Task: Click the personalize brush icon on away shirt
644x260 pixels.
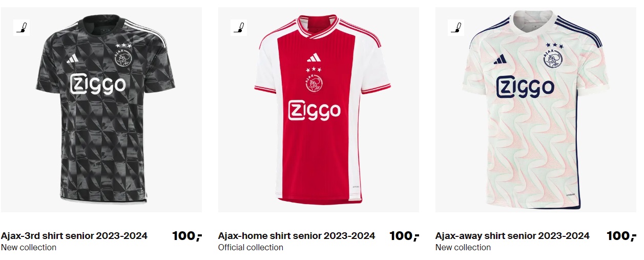Action: click(456, 27)
